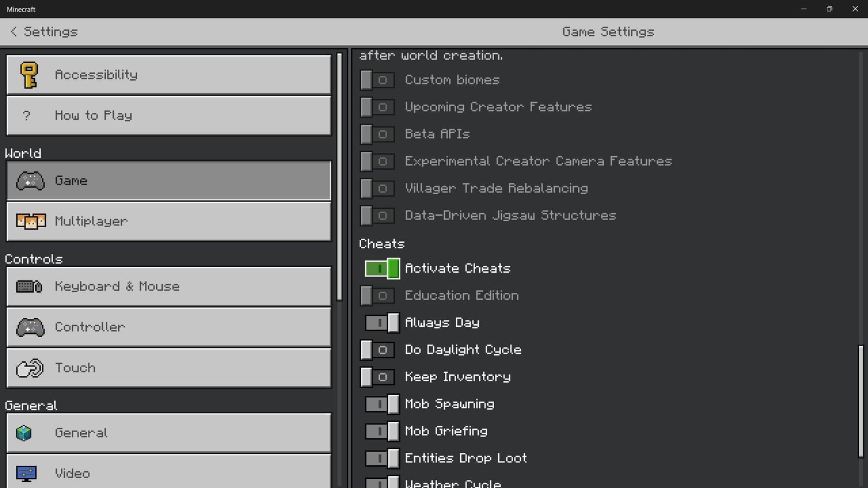868x488 pixels.
Task: Click the golden key Accessibility icon
Action: pos(29,75)
